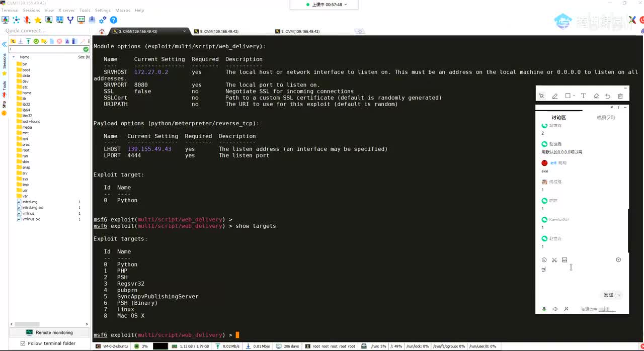Click the green upload arrow icon
644x351 pixels.
click(x=28, y=41)
